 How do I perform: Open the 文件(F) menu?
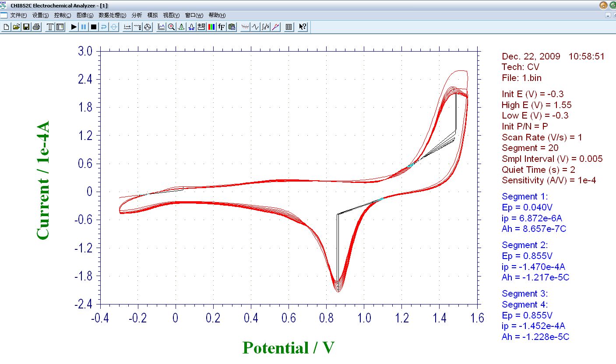click(x=19, y=15)
